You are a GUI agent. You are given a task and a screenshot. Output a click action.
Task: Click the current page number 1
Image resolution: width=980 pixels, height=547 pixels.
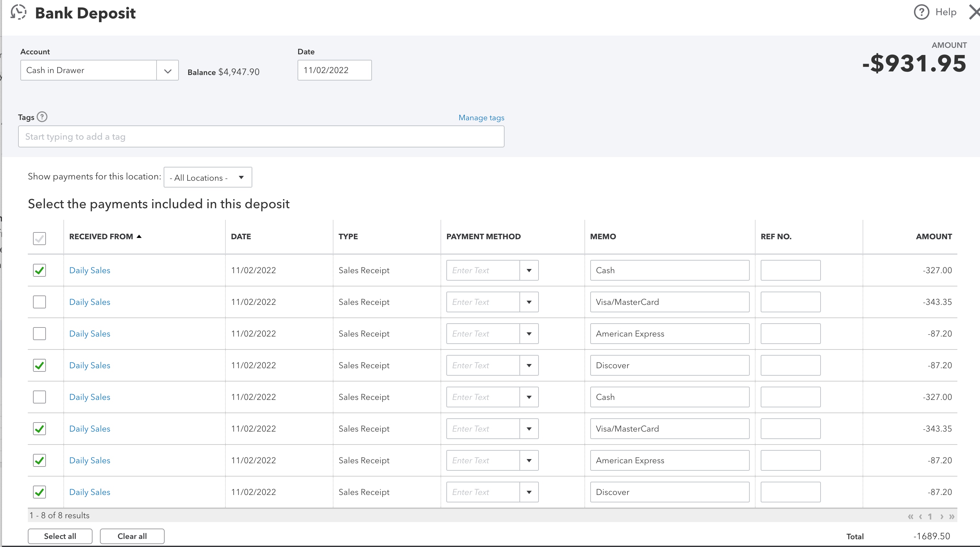(x=930, y=516)
